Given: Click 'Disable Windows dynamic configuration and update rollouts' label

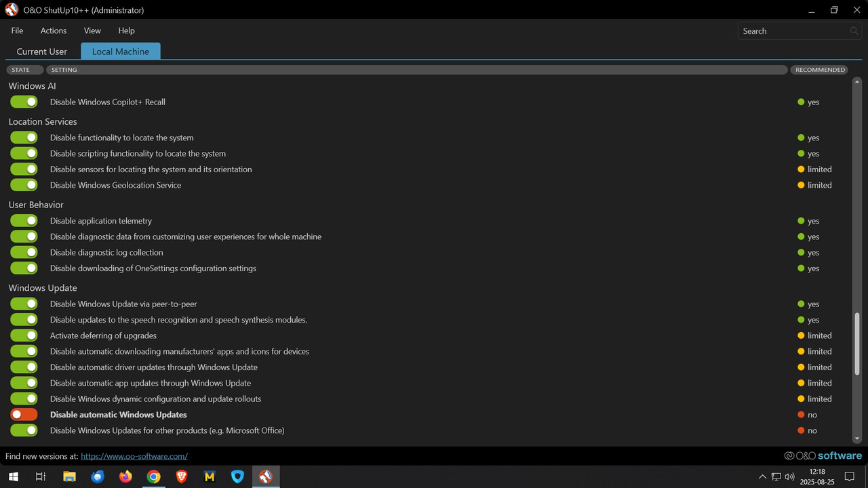Looking at the screenshot, I should pos(155,399).
